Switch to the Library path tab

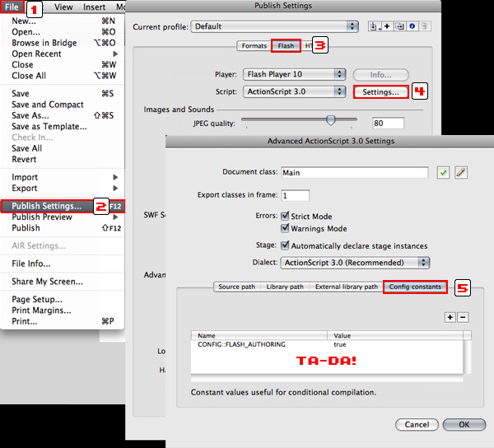pos(285,287)
